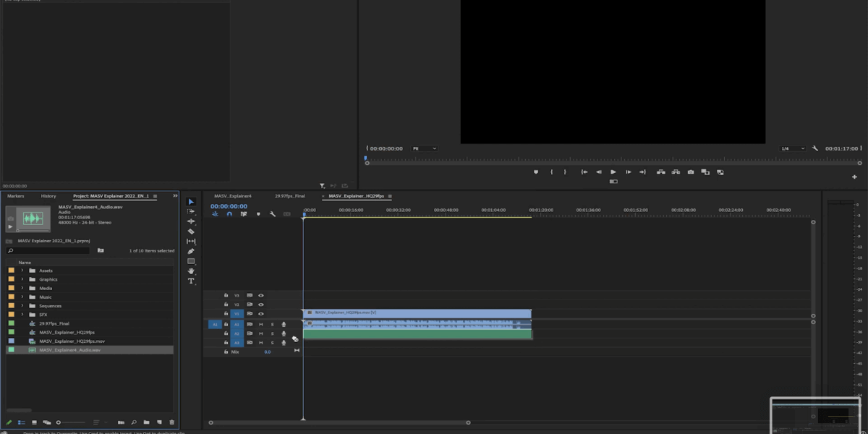
Task: Click the project panel search field
Action: (48, 250)
